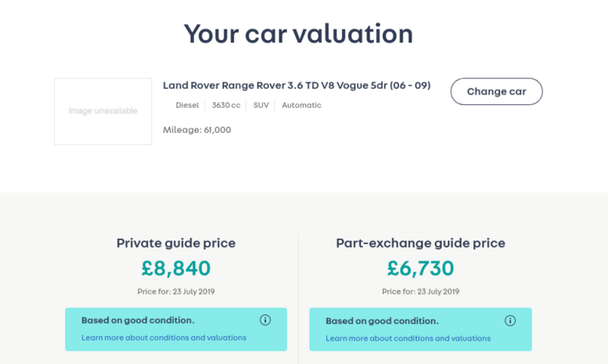Click the private price date text

[176, 292]
